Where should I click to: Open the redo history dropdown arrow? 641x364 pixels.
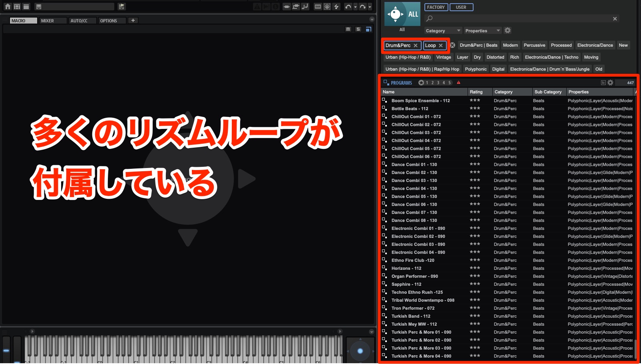[x=370, y=7]
